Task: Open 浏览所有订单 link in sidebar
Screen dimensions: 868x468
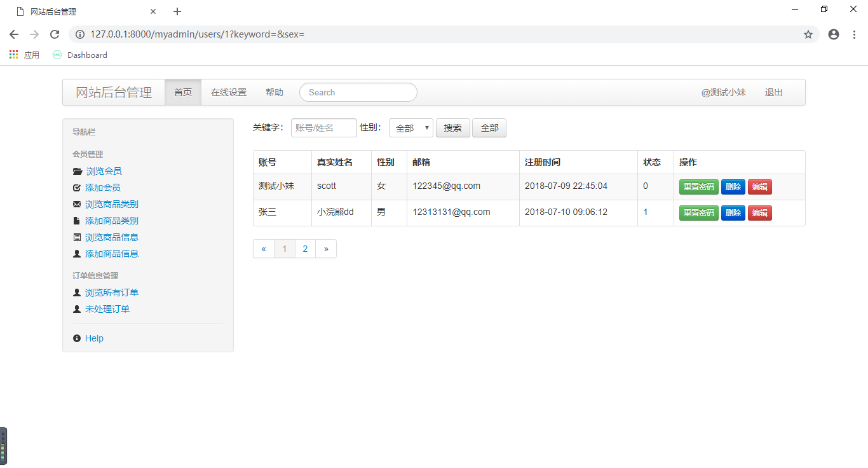Action: click(x=112, y=293)
